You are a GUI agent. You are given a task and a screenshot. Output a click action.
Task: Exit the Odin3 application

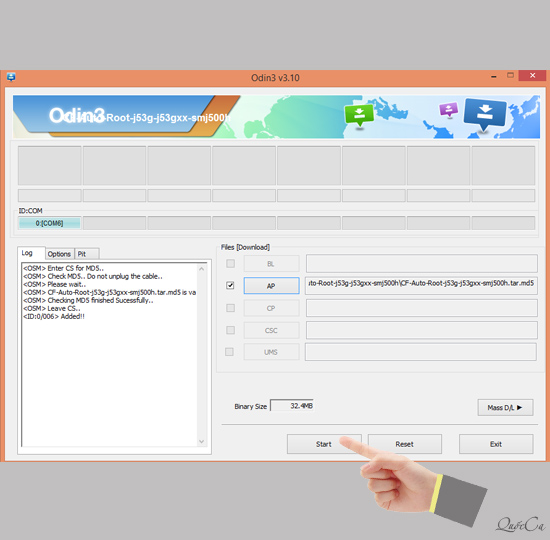click(x=496, y=444)
